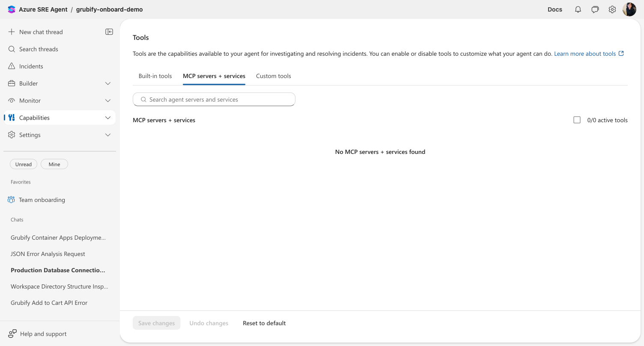Toggle the active tools select-all checkbox

pyautogui.click(x=577, y=120)
